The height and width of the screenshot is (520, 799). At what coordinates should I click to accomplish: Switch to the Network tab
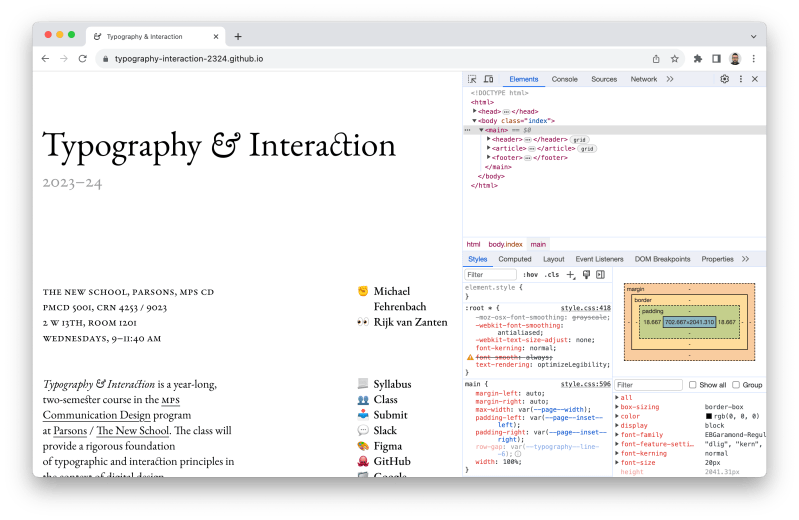(x=644, y=79)
